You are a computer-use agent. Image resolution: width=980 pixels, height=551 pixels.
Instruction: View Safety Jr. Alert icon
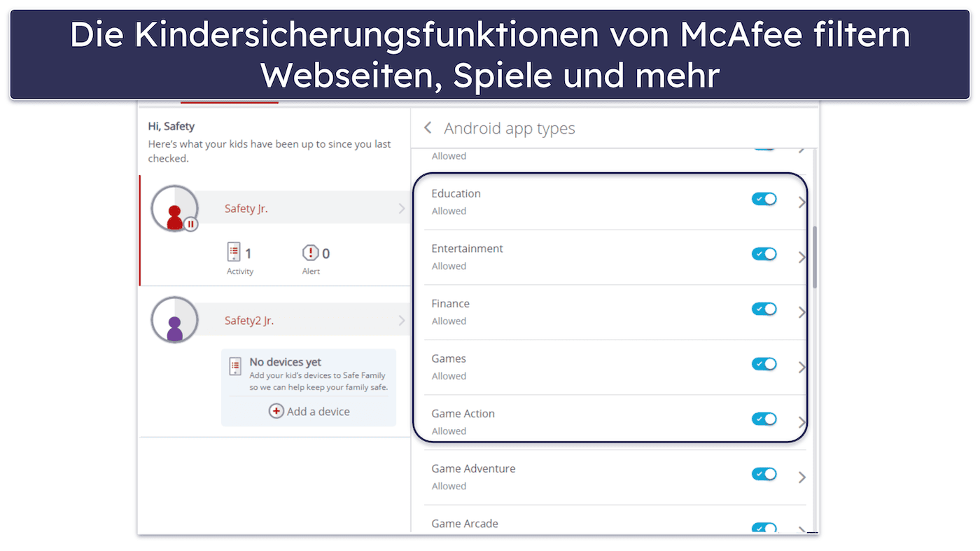309,253
